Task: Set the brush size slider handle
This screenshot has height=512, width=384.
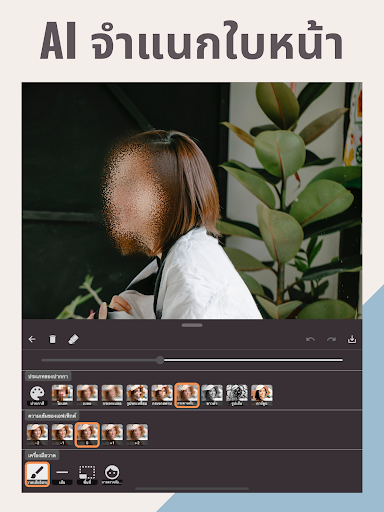Action: (160, 360)
